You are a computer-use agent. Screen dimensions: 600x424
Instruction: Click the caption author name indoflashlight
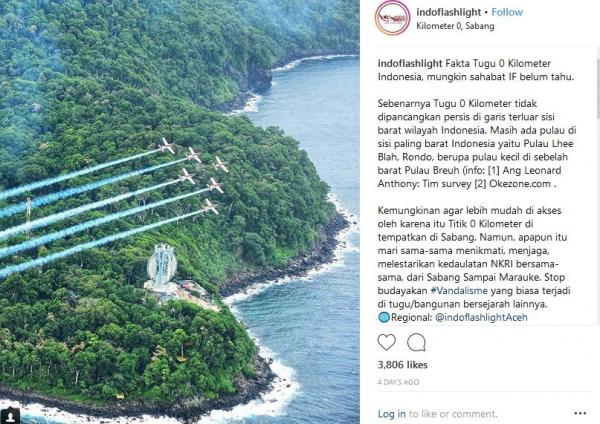(x=410, y=63)
